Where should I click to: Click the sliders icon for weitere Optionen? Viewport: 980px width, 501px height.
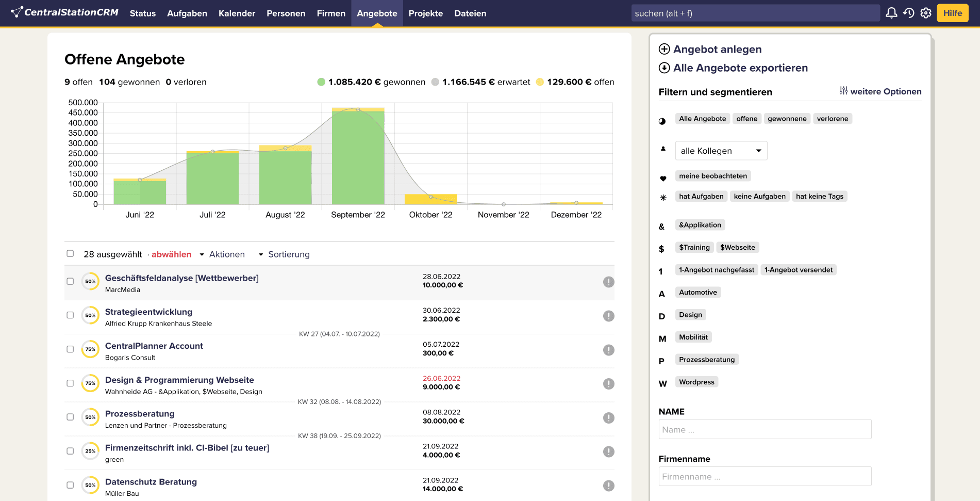tap(843, 91)
